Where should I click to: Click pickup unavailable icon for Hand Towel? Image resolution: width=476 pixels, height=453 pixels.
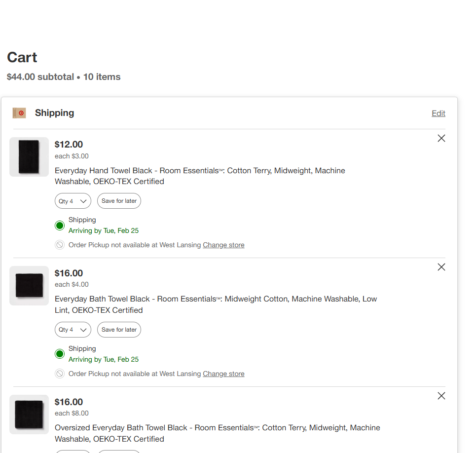(60, 245)
